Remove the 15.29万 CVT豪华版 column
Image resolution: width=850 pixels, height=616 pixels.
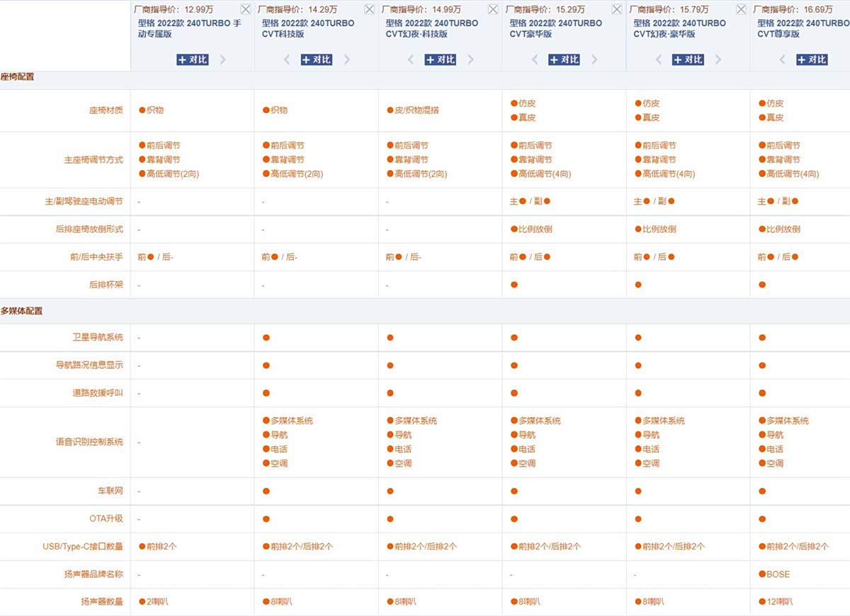click(617, 9)
